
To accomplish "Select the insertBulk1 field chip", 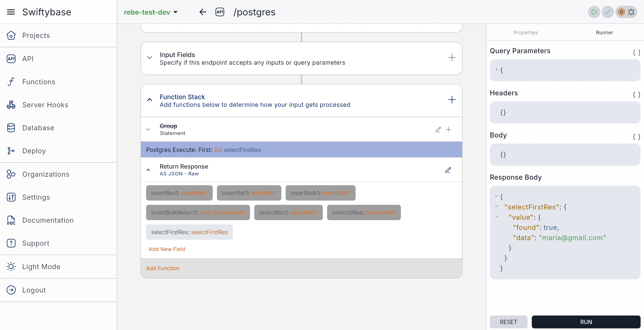I will tap(320, 193).
